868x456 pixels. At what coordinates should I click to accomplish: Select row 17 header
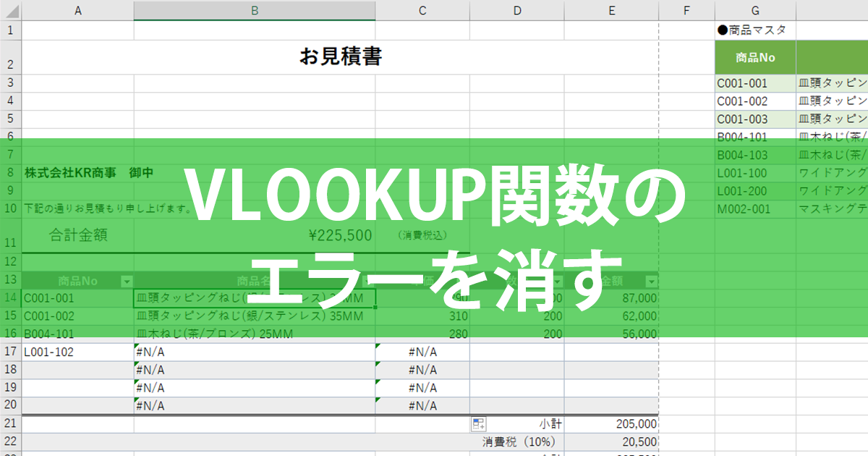point(11,352)
